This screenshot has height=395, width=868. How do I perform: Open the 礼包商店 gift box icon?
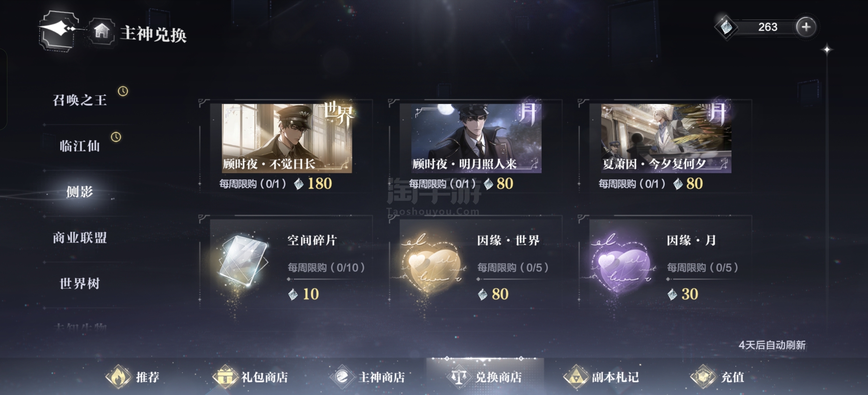(x=225, y=376)
